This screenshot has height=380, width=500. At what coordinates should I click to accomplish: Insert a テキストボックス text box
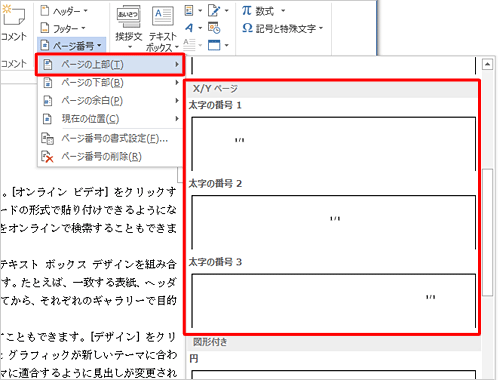coord(162,28)
